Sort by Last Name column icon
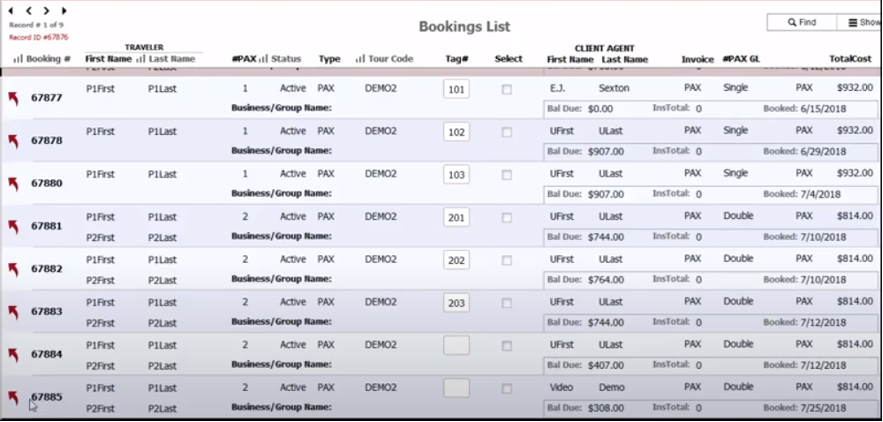Viewport: 883px width, 422px height. (141, 59)
